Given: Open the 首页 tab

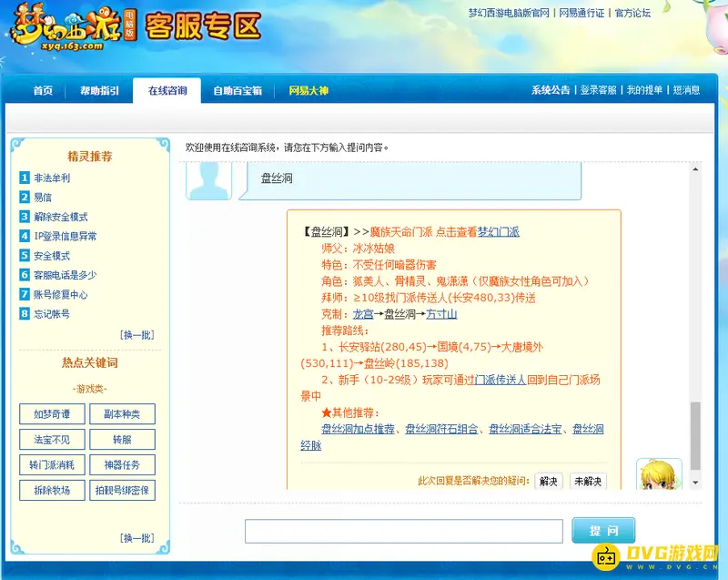Looking at the screenshot, I should [43, 90].
